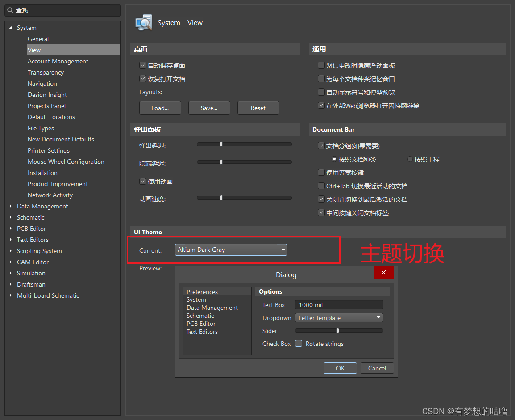This screenshot has height=420, width=515.
Task: Click the 弹出延迟 slider handle
Action: pyautogui.click(x=221, y=144)
